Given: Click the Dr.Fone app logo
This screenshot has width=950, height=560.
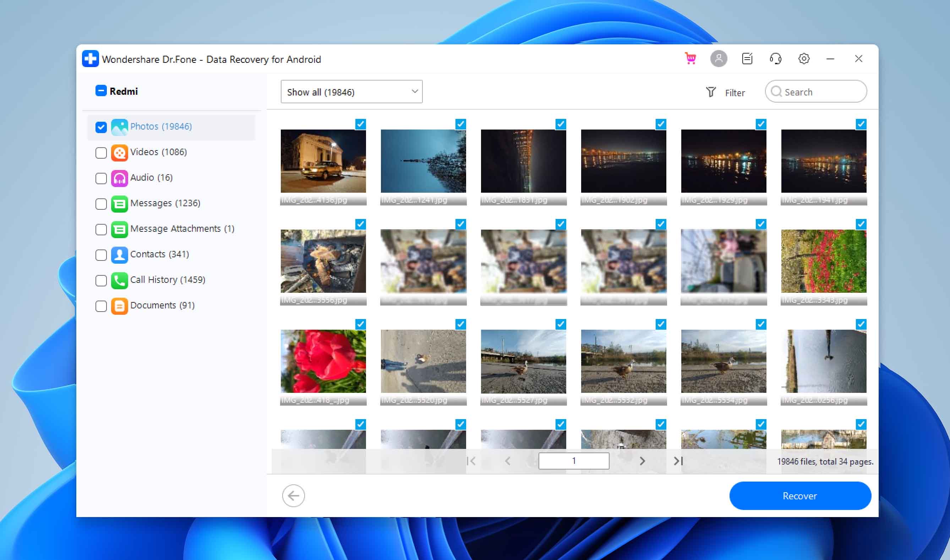Looking at the screenshot, I should (91, 59).
